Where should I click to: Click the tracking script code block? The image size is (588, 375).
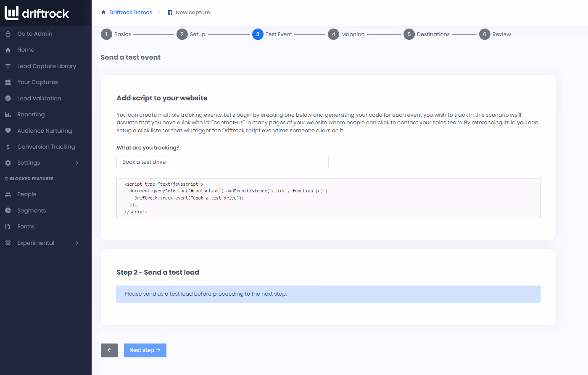coord(328,198)
